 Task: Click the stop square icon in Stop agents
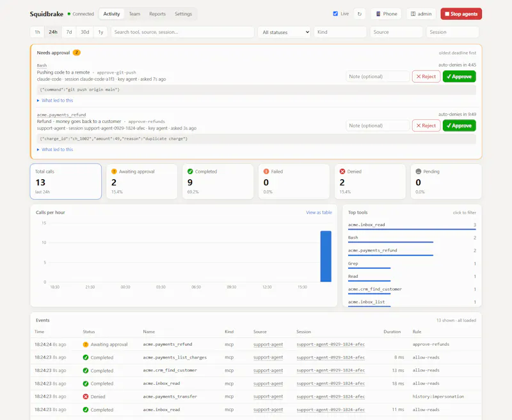click(x=447, y=14)
